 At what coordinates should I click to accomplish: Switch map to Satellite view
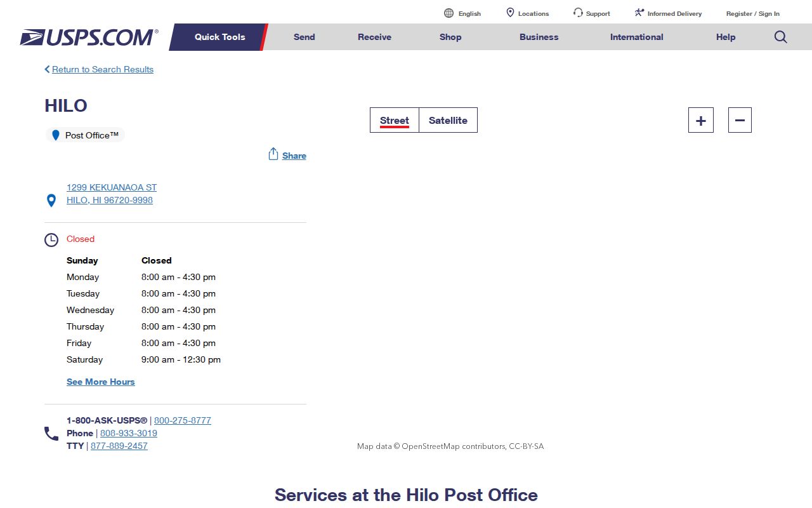[448, 120]
